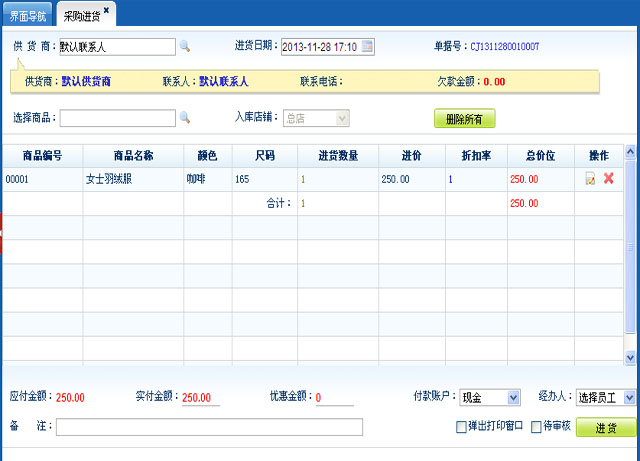This screenshot has height=461, width=640.
Task: Click the product search magnifier icon
Action: point(184,118)
